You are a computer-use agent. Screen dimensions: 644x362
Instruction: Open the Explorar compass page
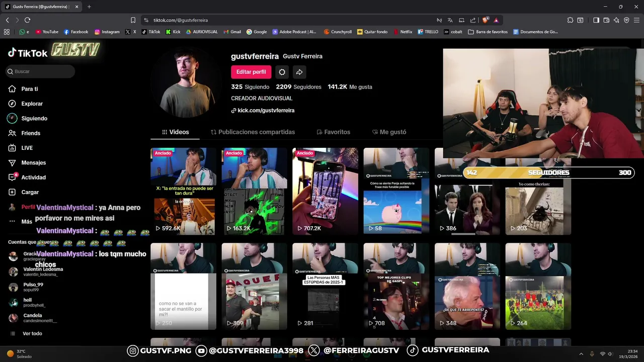pyautogui.click(x=26, y=104)
